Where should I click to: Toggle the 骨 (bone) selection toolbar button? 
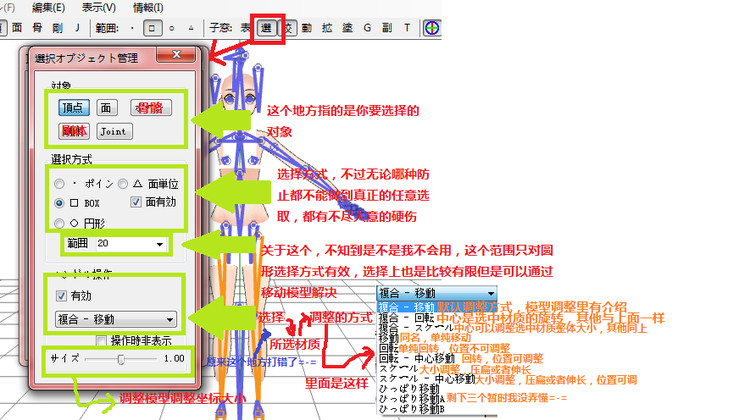(x=37, y=28)
